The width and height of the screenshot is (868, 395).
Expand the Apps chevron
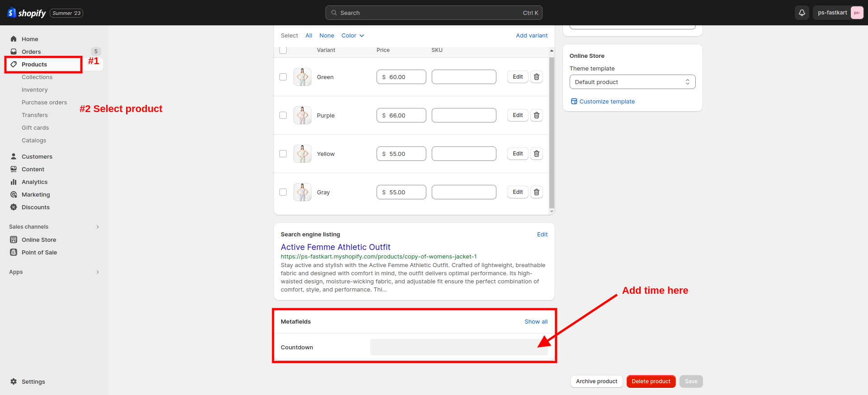pyautogui.click(x=98, y=272)
